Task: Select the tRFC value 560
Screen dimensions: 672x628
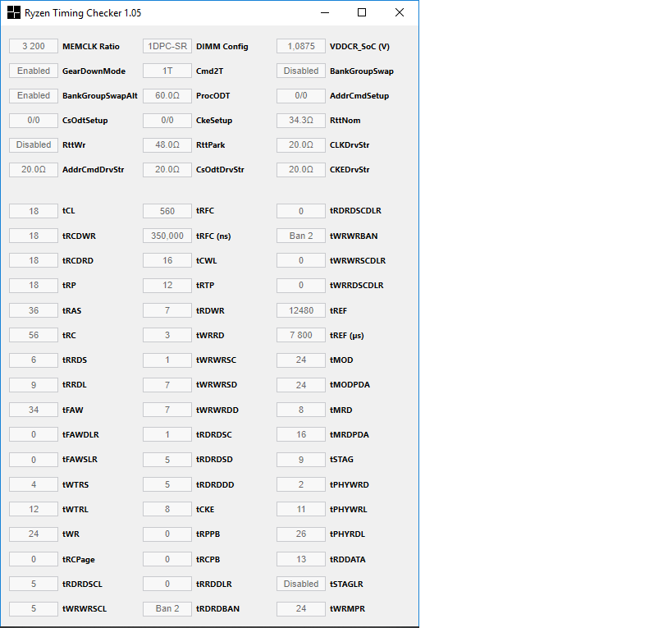Action: point(167,211)
